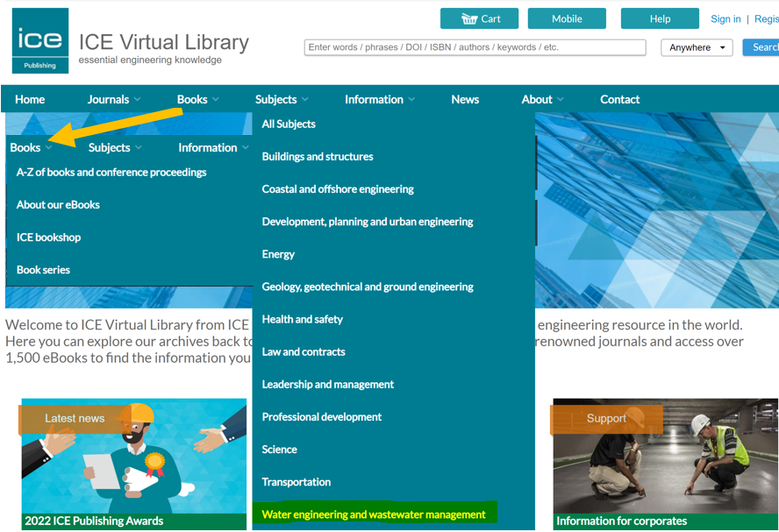
Task: Click the Sign in link
Action: (x=725, y=18)
